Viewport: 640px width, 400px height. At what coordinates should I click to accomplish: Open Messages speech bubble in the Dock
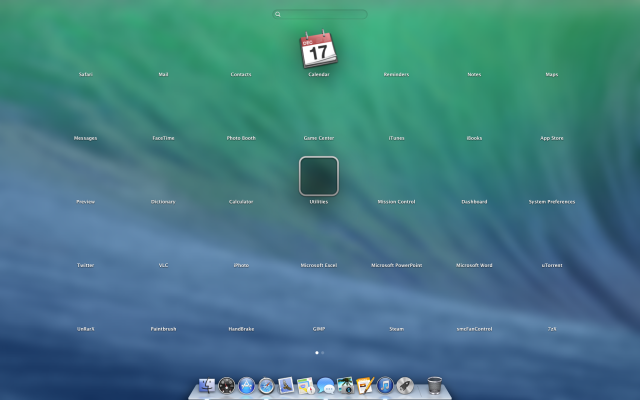326,385
